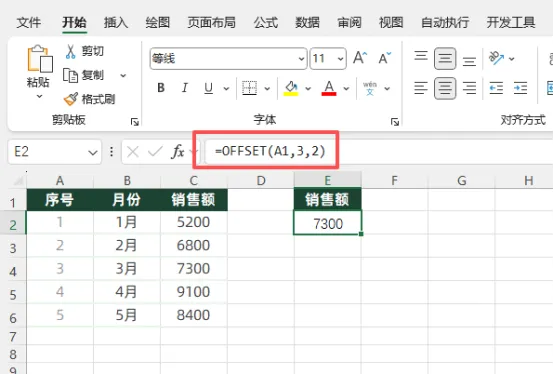Select cell E2 showing 7300
Viewport: 554px width, 374px height.
click(328, 223)
